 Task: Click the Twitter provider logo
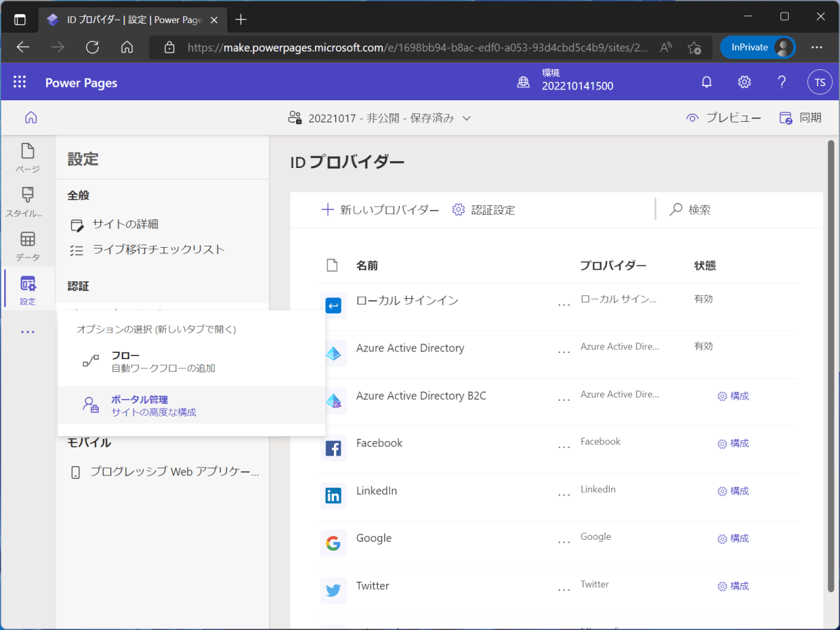coord(333,591)
